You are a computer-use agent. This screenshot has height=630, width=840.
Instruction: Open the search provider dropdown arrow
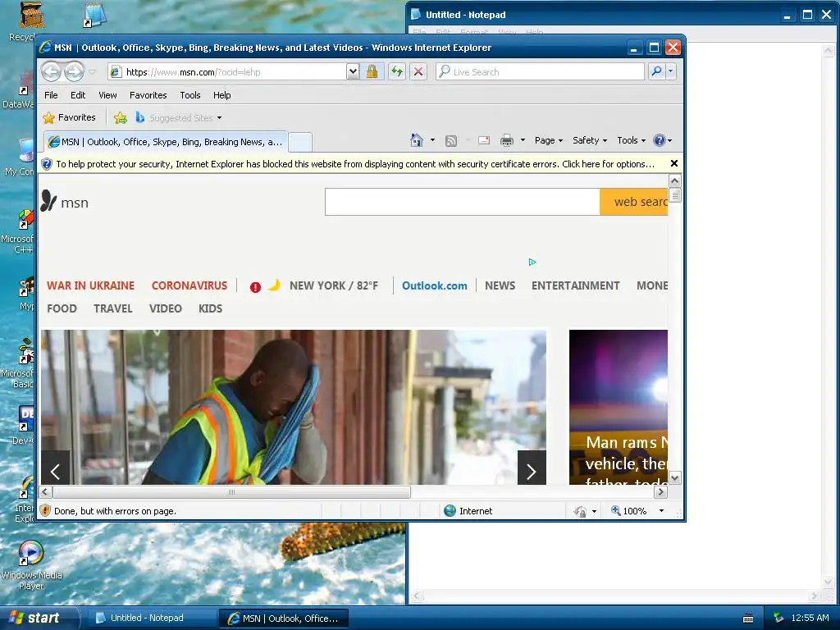tap(670, 71)
